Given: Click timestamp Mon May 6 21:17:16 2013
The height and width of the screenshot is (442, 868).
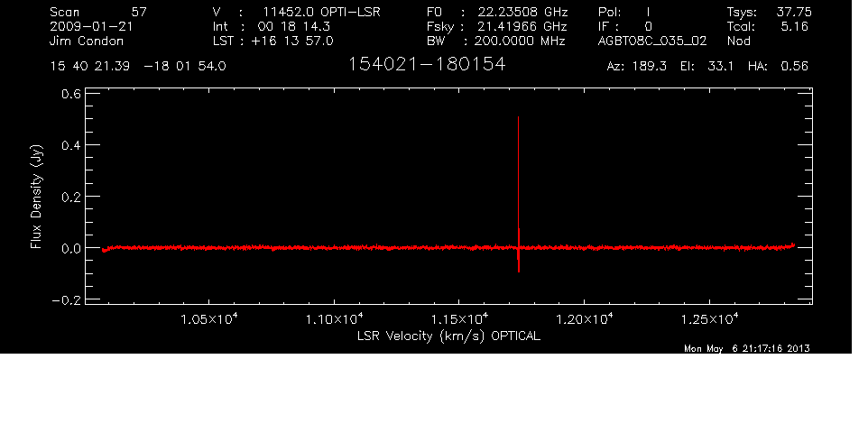Looking at the screenshot, I should click(747, 348).
